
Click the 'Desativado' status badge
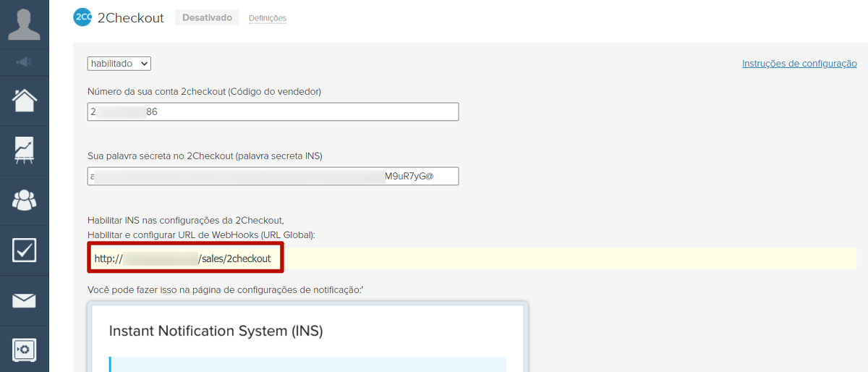(207, 17)
